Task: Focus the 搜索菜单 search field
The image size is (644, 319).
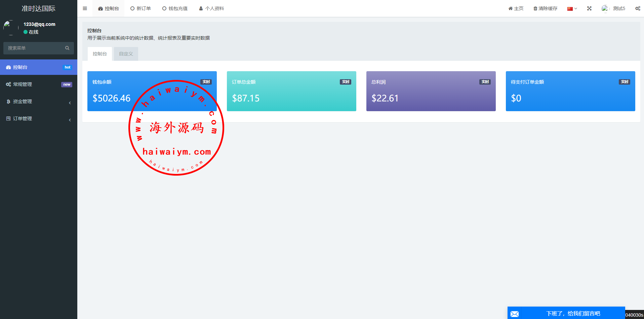Action: pos(34,48)
